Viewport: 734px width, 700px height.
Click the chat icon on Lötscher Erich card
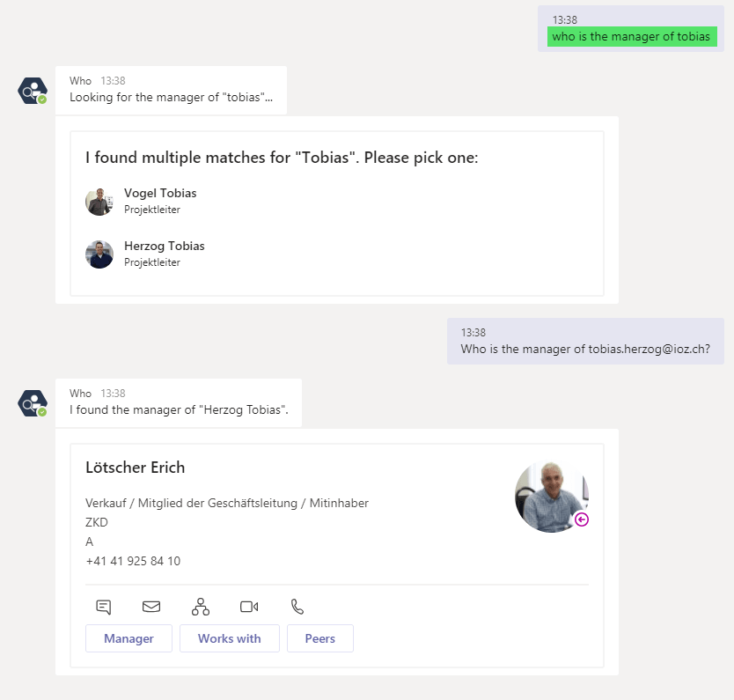pyautogui.click(x=104, y=607)
